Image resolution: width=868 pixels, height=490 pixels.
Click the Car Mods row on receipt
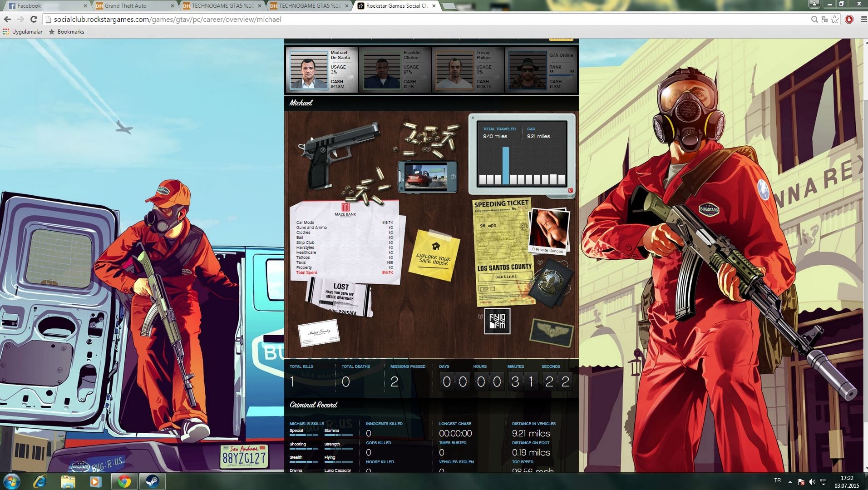[345, 223]
